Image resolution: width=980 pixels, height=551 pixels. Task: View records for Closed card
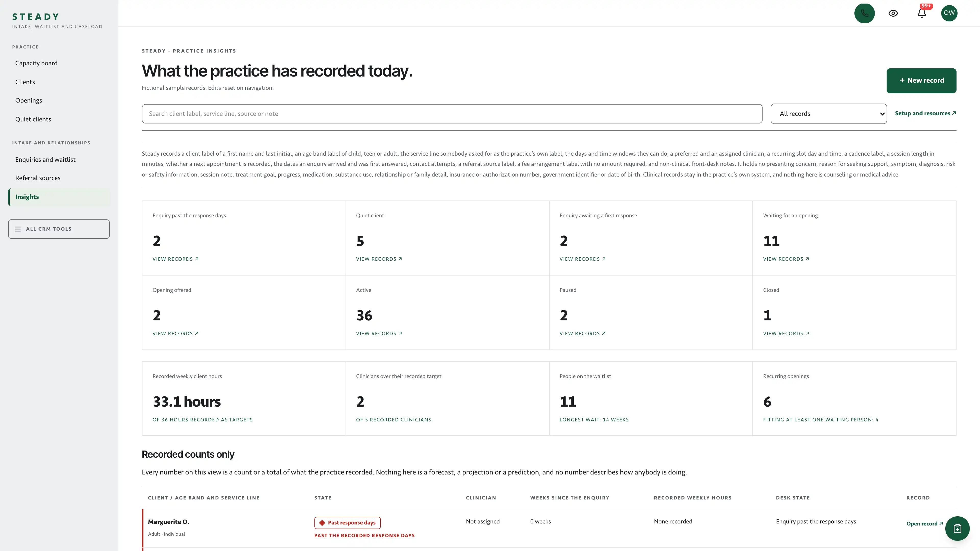(x=786, y=333)
